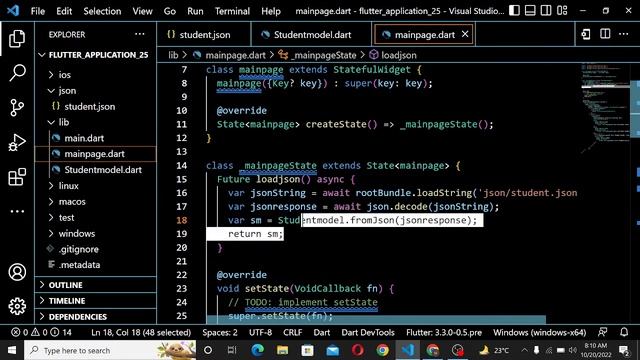Image resolution: width=640 pixels, height=360 pixels.
Task: Collapse the FLUTTER_APPLICATION_25 root folder
Action: 96,55
